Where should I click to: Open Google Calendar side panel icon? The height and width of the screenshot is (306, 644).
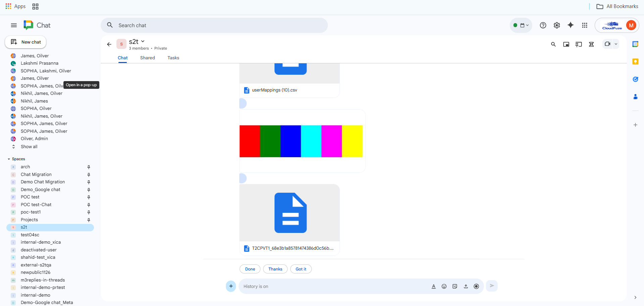(635, 44)
